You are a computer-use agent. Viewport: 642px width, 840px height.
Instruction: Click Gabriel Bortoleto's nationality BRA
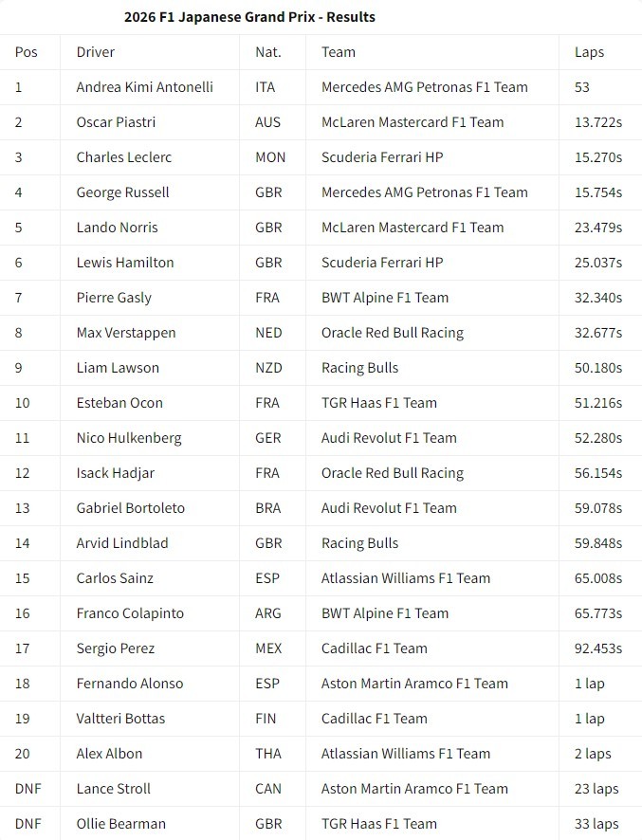pyautogui.click(x=268, y=508)
